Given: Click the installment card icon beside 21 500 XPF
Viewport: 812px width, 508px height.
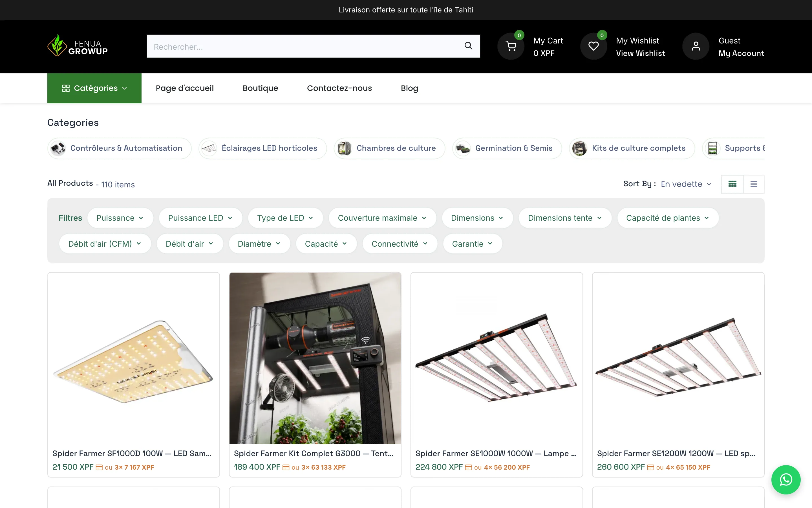Looking at the screenshot, I should point(99,467).
